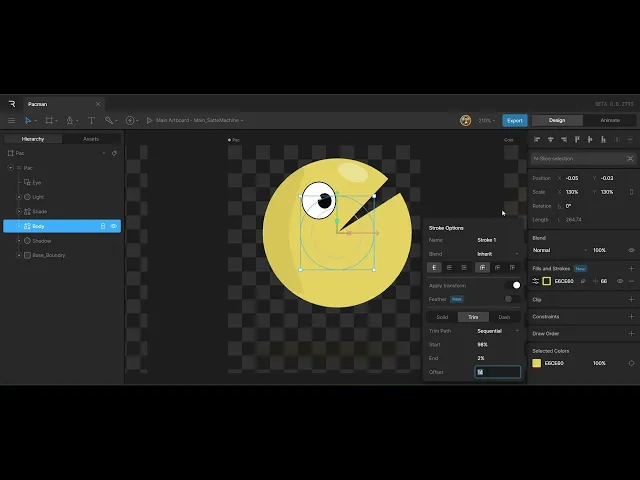
Task: Switch to Animate mode
Action: coord(610,120)
